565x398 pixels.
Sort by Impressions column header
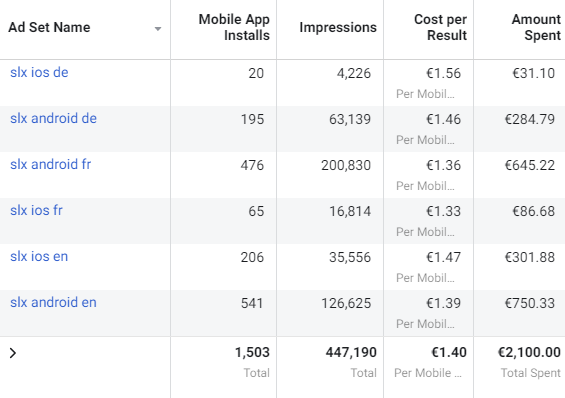tap(338, 27)
